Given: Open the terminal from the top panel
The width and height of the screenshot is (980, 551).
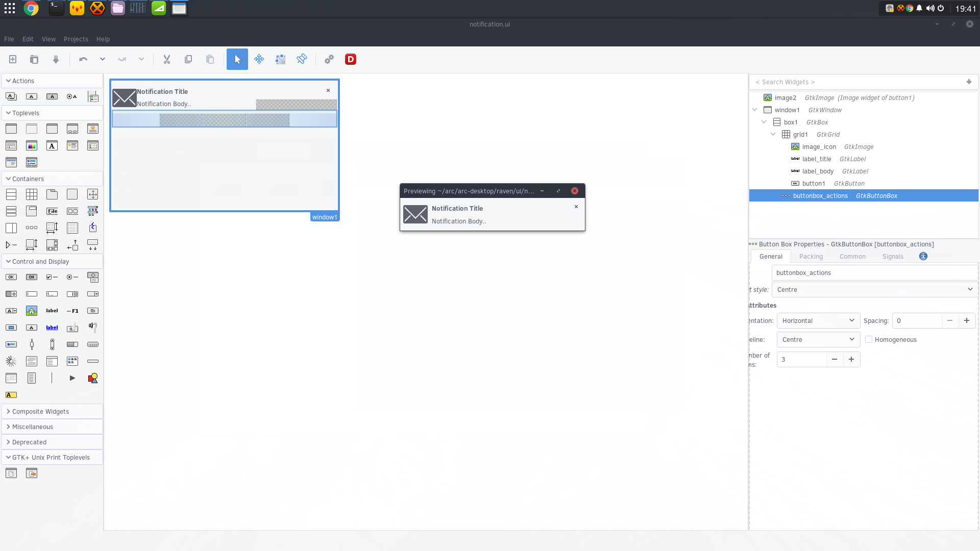Looking at the screenshot, I should click(x=56, y=8).
